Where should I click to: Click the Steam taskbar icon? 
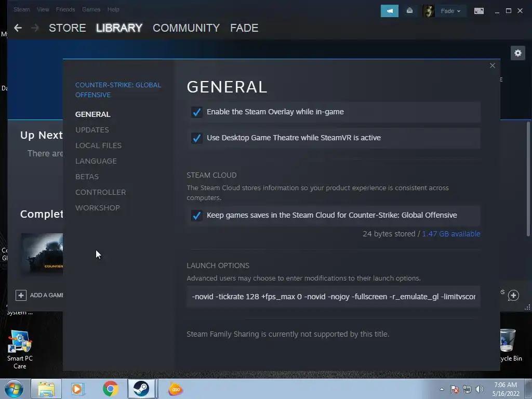pos(142,389)
